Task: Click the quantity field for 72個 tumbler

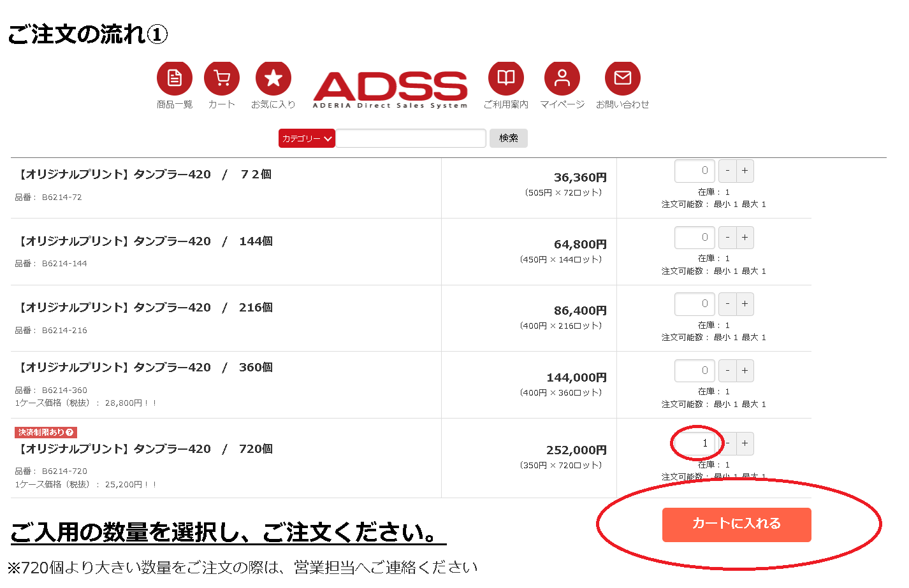Action: coord(695,171)
